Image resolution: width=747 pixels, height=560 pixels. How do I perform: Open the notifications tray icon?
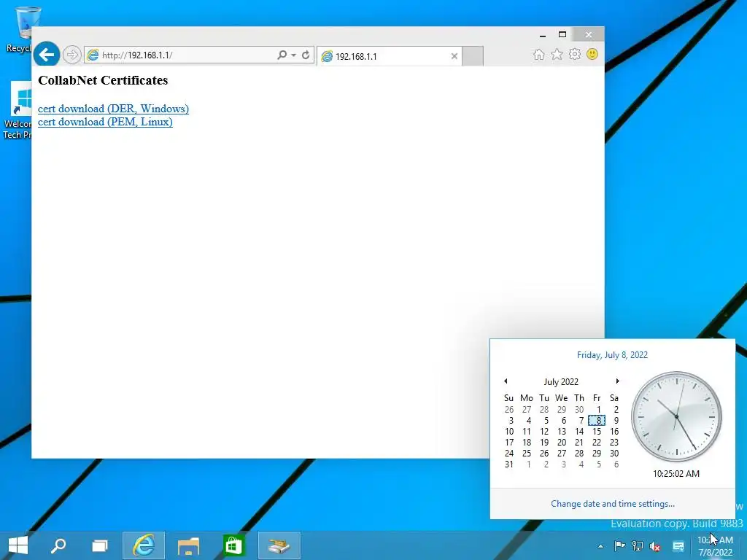point(678,546)
